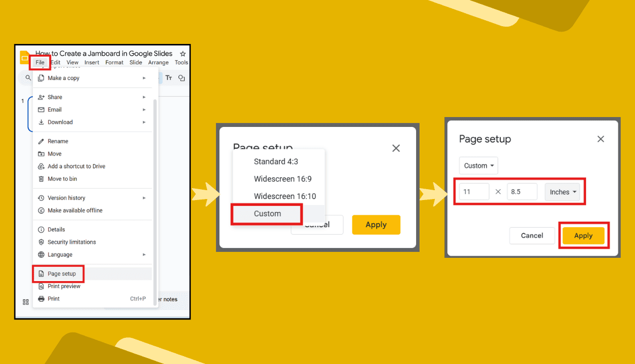Click the grid view icon at bottom left
This screenshot has height=364, width=635.
25,302
